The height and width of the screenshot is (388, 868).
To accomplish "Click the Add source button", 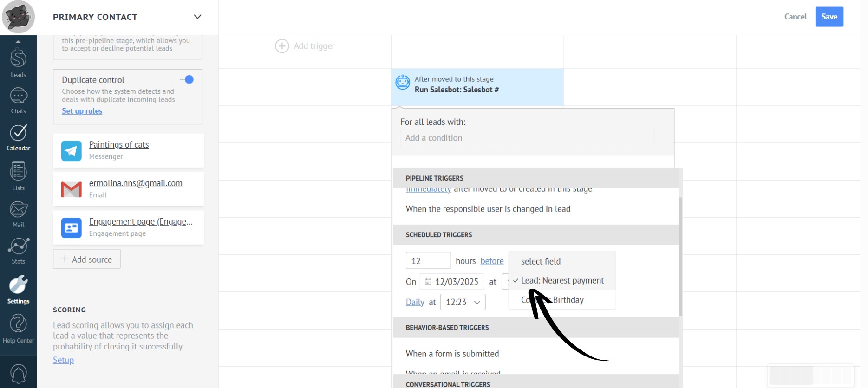I will 87,259.
